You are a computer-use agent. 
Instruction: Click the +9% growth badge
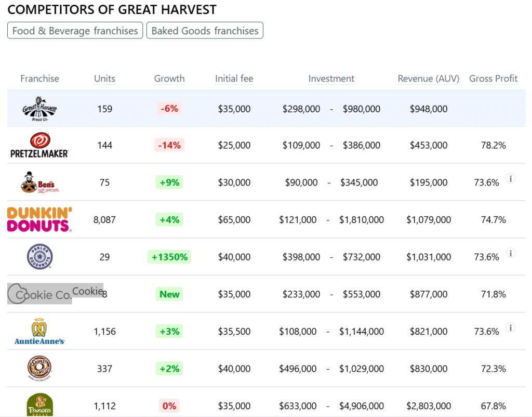(x=169, y=183)
